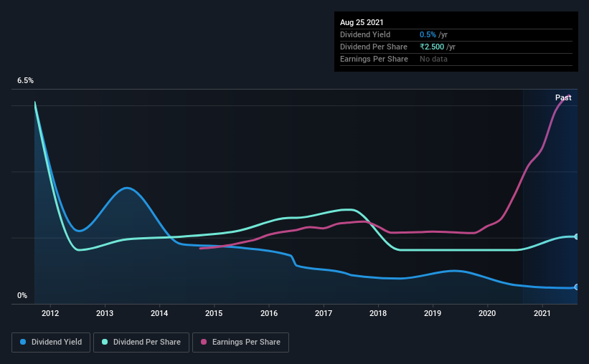The height and width of the screenshot is (364, 589).
Task: Toggle the Earnings Per Share legend button
Action: (240, 343)
